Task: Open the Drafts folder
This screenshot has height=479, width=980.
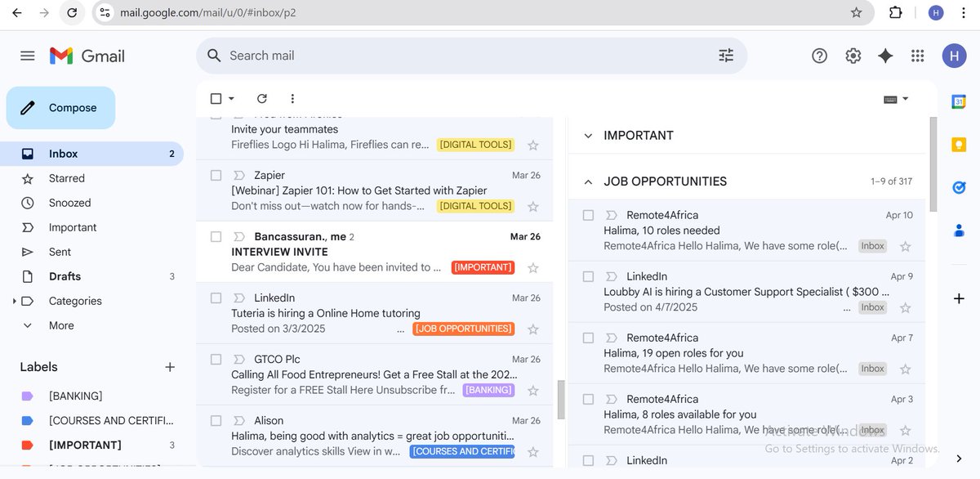Action: (x=91, y=276)
